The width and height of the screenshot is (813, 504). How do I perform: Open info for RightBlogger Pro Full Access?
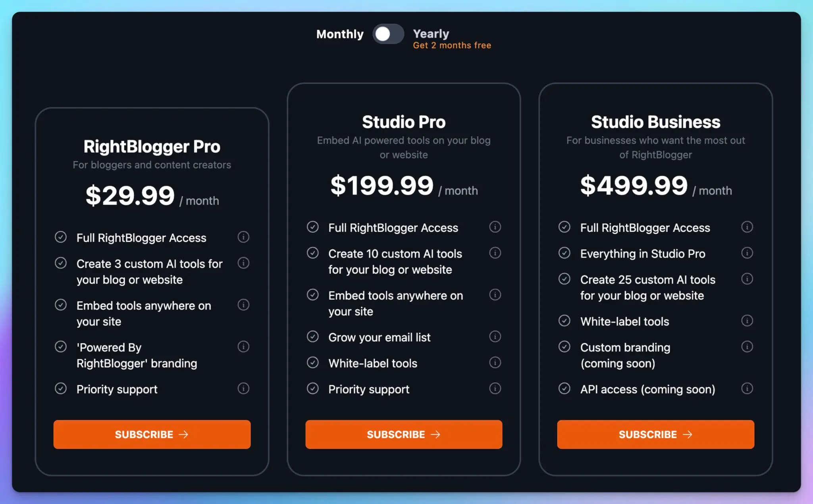click(x=243, y=237)
